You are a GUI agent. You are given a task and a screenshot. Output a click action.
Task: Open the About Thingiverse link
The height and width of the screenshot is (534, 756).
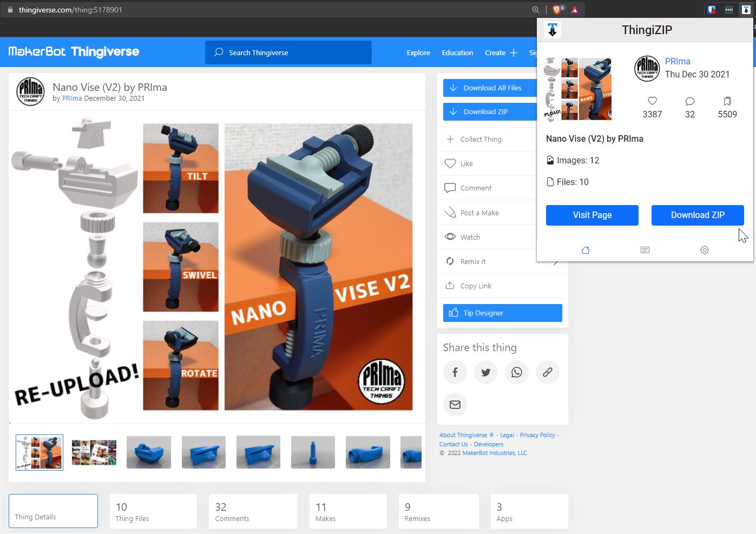pyautogui.click(x=466, y=435)
